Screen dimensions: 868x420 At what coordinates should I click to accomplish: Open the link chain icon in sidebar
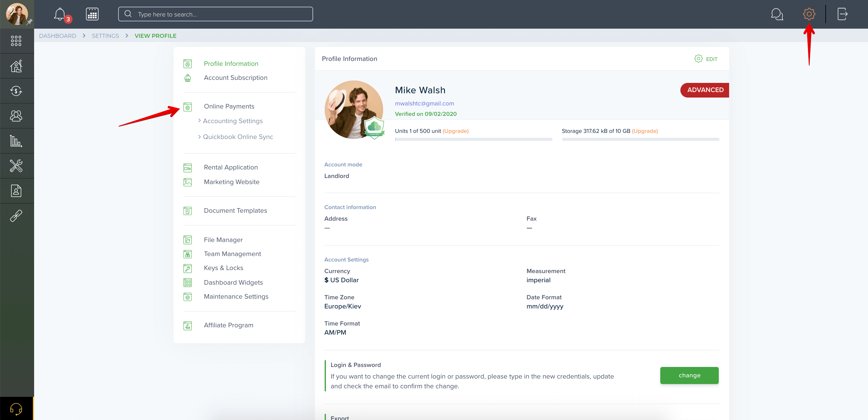pos(16,216)
